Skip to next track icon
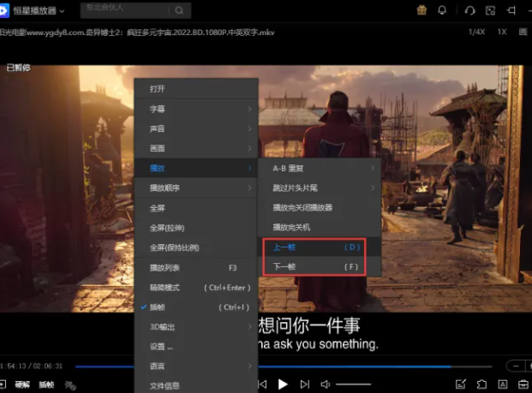The width and height of the screenshot is (532, 393). [305, 384]
